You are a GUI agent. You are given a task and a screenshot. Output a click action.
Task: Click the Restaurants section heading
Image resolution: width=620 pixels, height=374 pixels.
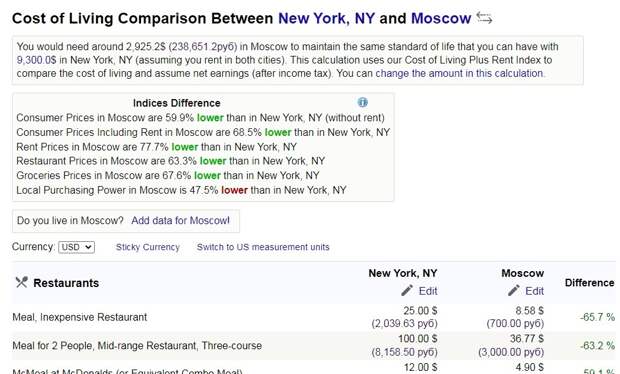click(66, 283)
